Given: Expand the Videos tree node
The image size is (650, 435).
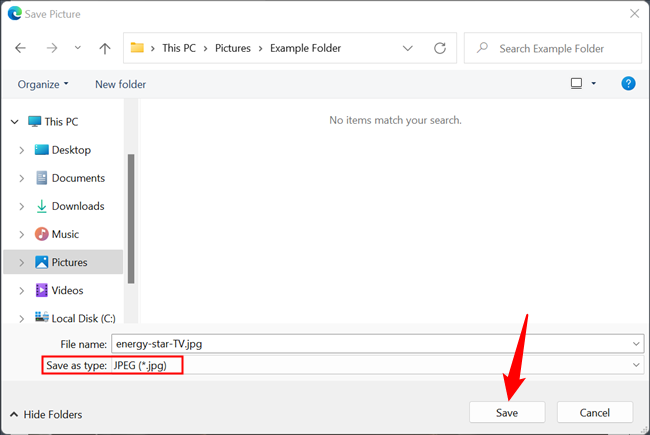Looking at the screenshot, I should point(22,291).
